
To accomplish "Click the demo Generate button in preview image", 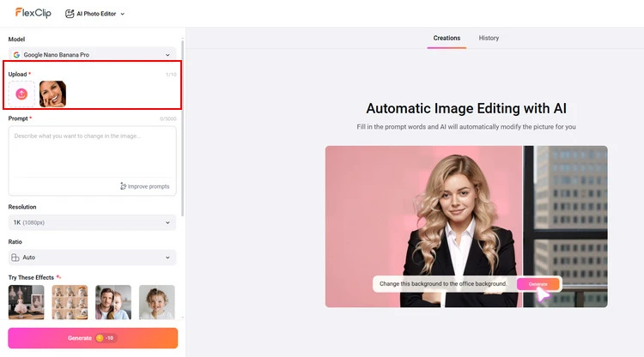I will click(x=538, y=284).
